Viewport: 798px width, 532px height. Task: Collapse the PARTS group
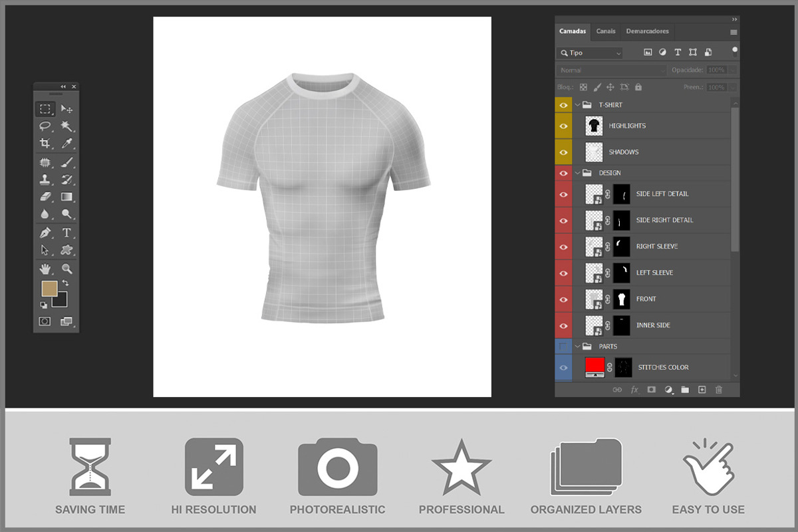(x=577, y=346)
